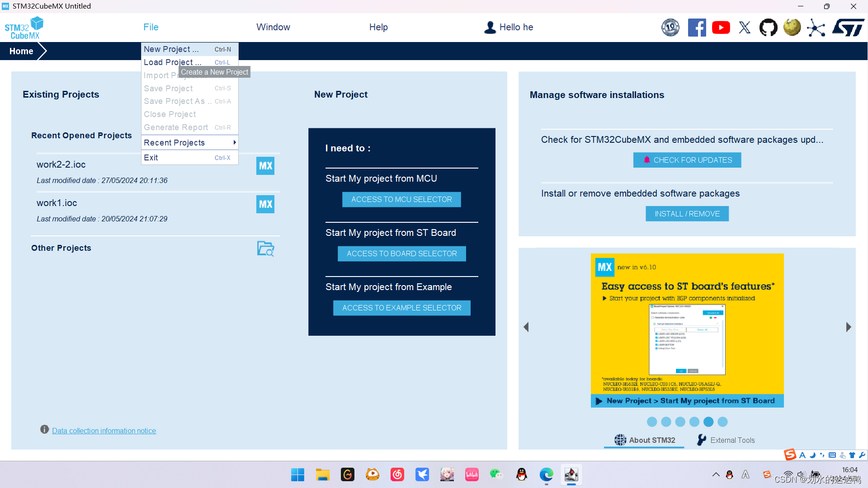The image size is (868, 488).
Task: Click ACCESS TO EXAMPLE SELECTOR button
Action: (x=401, y=308)
